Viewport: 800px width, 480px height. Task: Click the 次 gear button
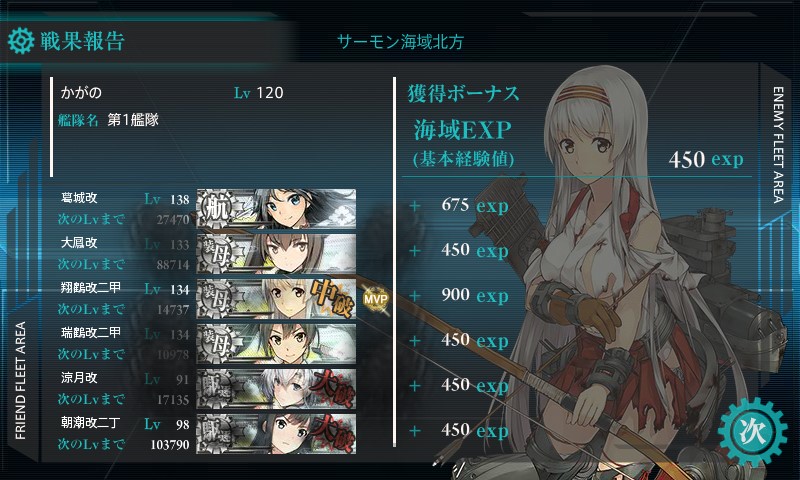[752, 432]
